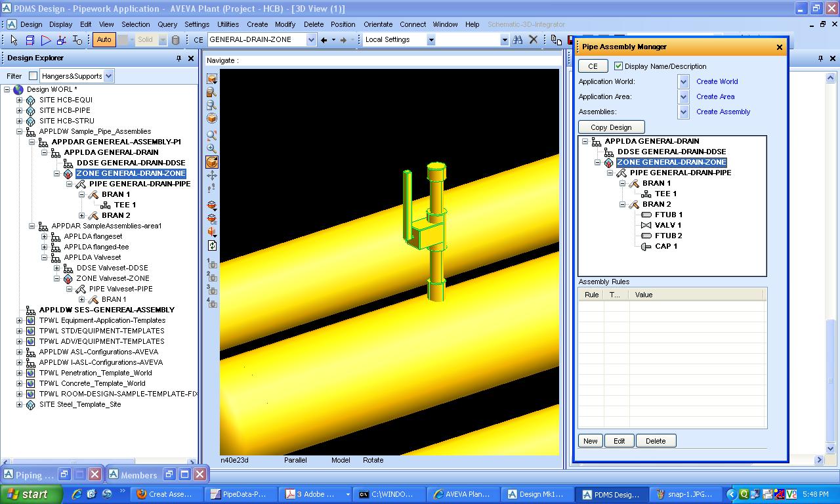Click the New assembly rule button

(591, 441)
